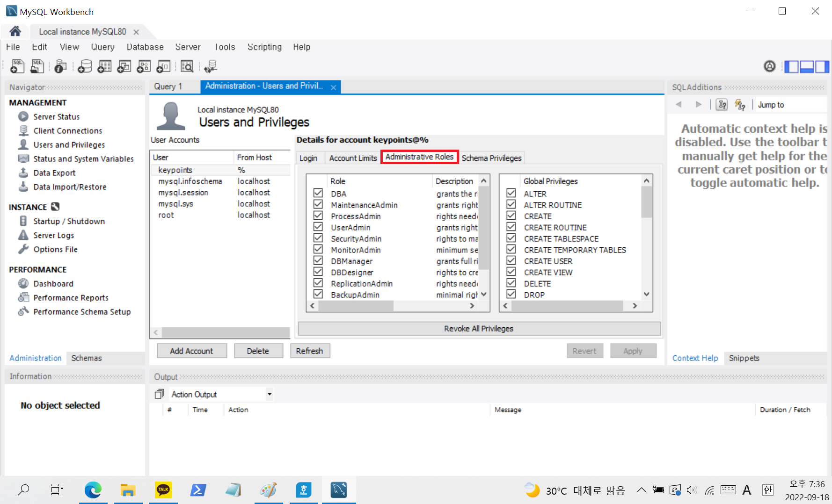Image resolution: width=832 pixels, height=504 pixels.
Task: Create new function toolbar icon
Action: [163, 66]
